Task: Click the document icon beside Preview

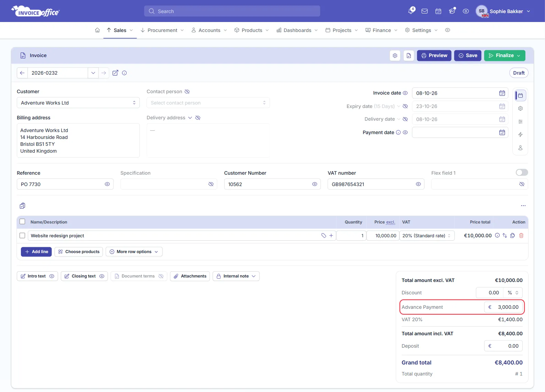Action: click(409, 55)
